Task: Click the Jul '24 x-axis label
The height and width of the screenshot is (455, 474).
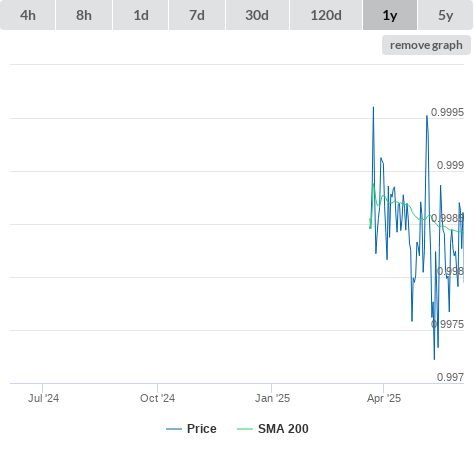Action: [x=43, y=398]
